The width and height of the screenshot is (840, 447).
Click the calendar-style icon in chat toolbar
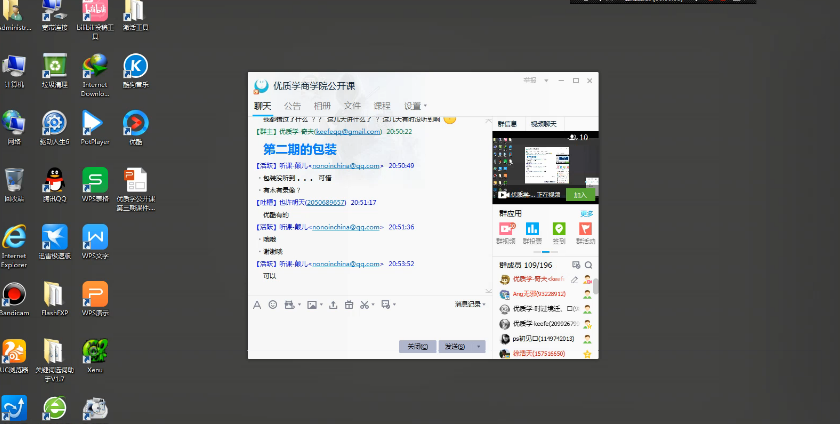[349, 304]
